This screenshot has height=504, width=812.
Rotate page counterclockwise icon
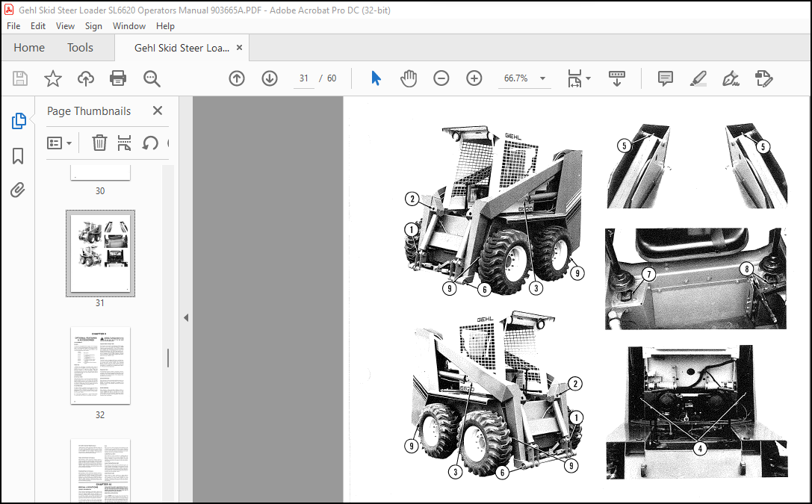150,143
